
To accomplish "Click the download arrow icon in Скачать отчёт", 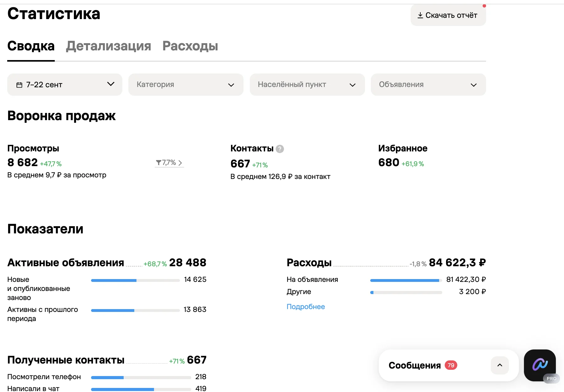I will point(420,15).
